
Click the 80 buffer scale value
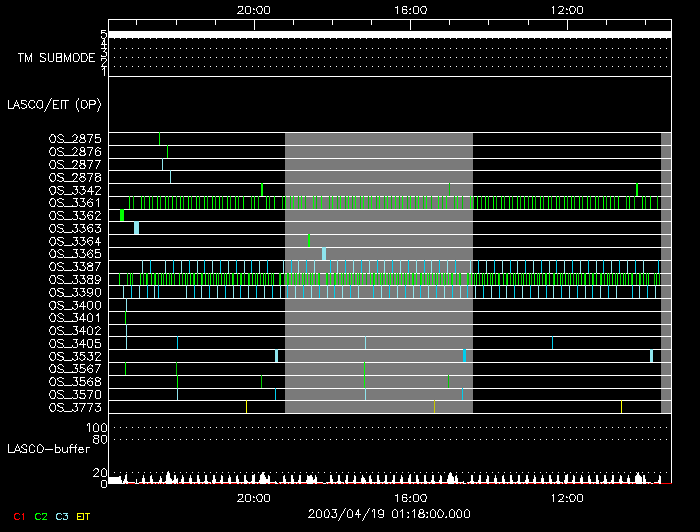pyautogui.click(x=100, y=440)
